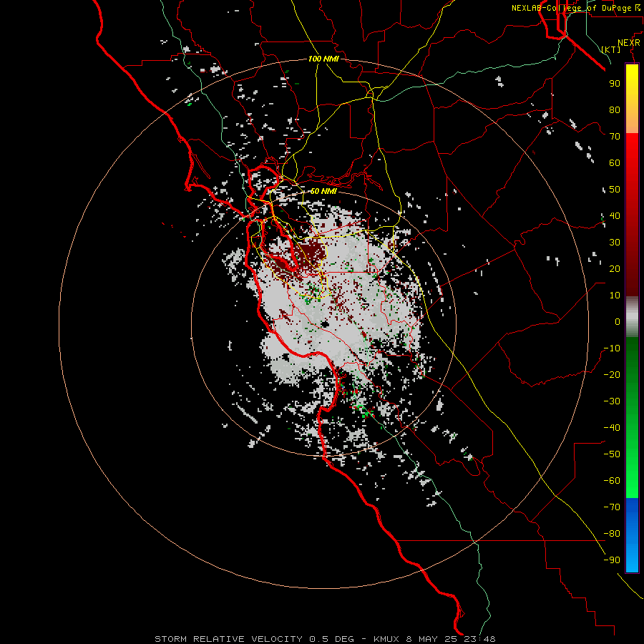
Task: Click the "80" scale label
Action: [615, 109]
